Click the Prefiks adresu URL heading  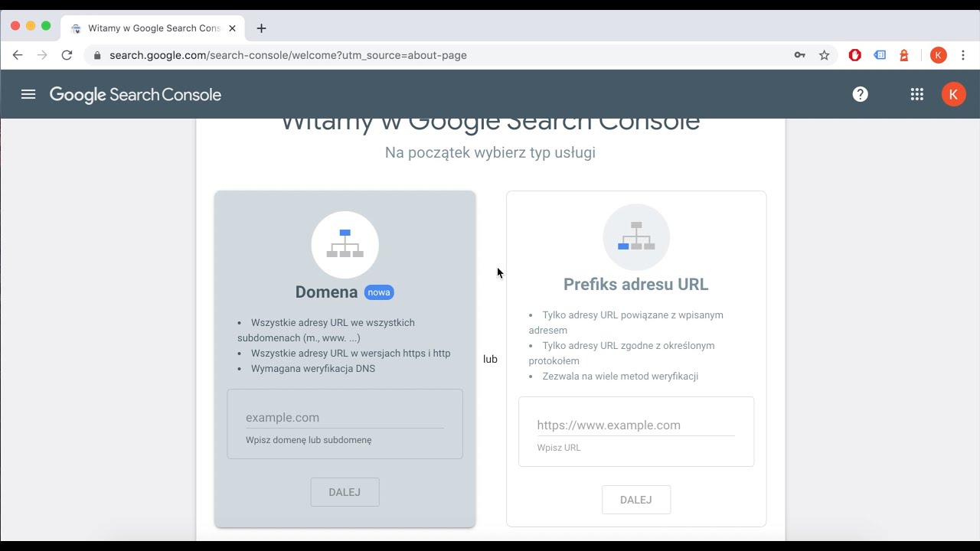(636, 284)
